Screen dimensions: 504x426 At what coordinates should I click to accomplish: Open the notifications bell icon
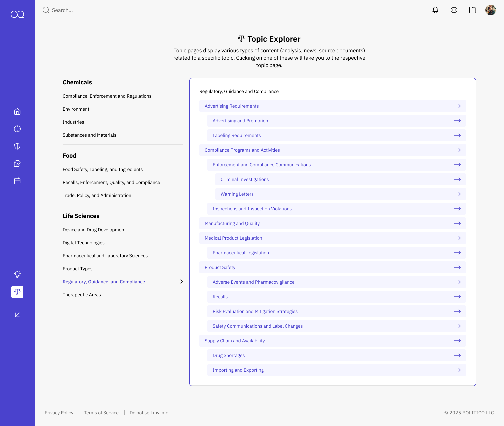click(x=435, y=10)
